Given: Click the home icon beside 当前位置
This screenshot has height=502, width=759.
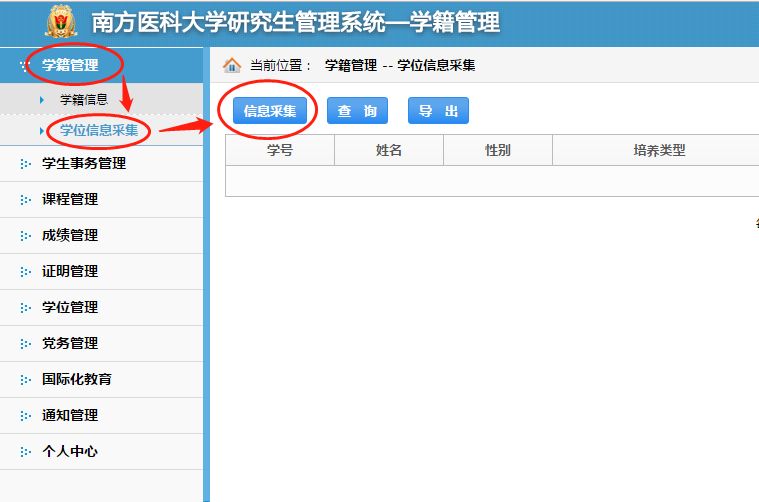Looking at the screenshot, I should click(232, 65).
